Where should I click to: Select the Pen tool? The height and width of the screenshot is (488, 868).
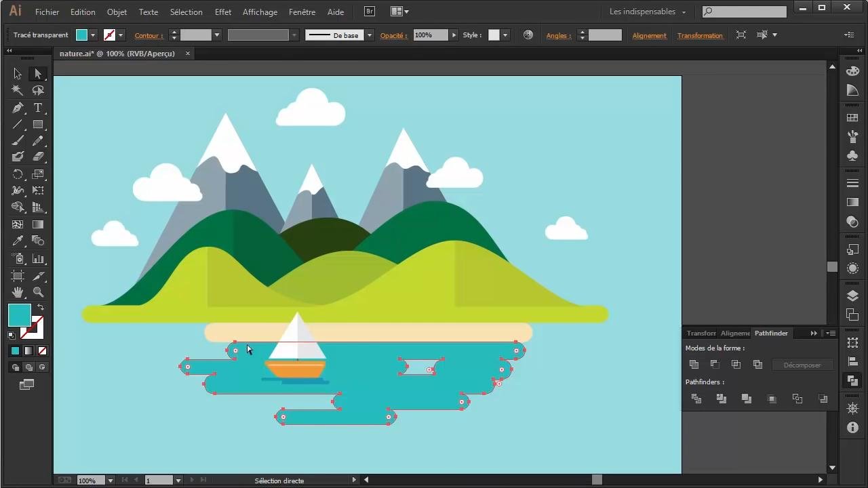coord(18,108)
